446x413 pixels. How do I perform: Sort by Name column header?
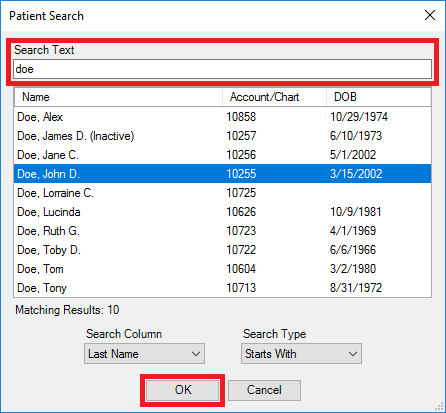[118, 97]
